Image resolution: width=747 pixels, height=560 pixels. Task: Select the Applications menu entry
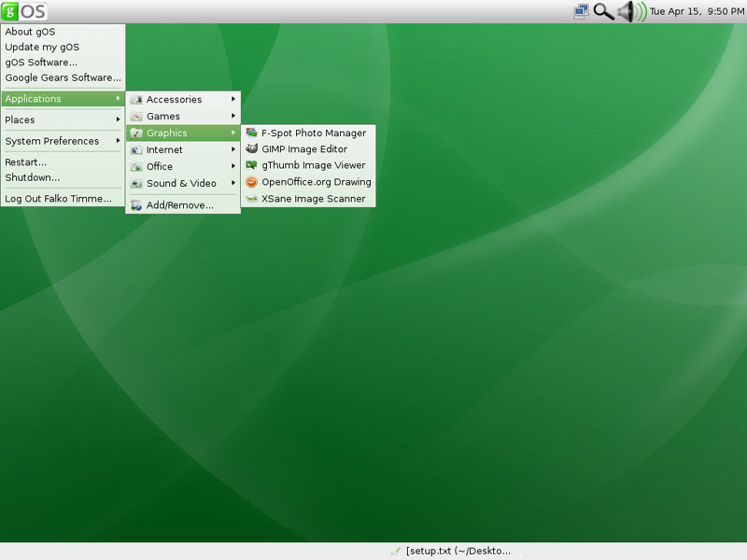tap(63, 99)
